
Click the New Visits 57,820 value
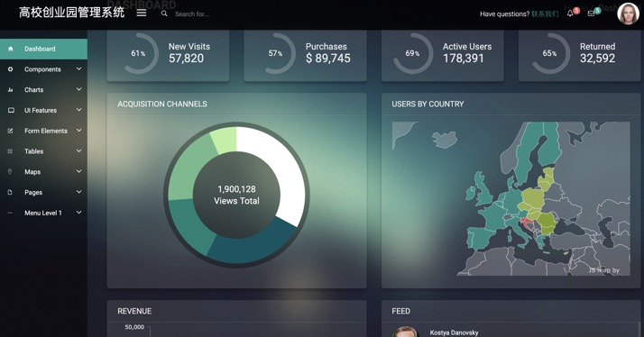click(x=186, y=59)
